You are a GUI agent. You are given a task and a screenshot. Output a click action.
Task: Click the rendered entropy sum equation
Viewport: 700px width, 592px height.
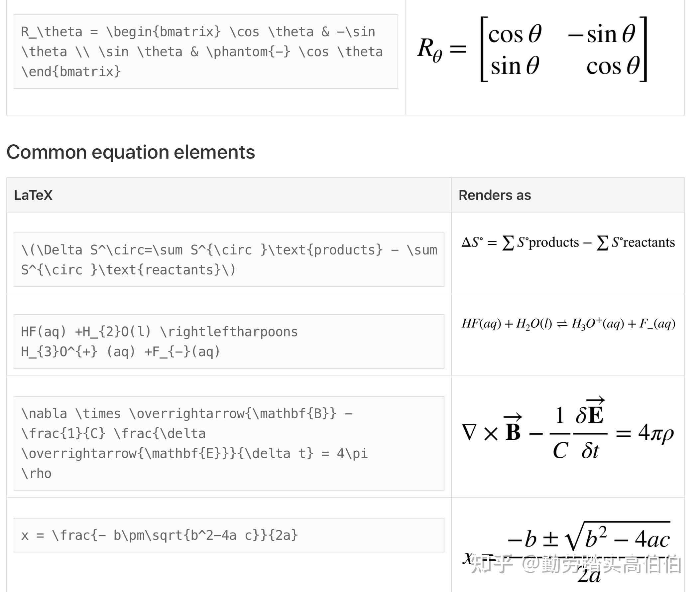pyautogui.click(x=568, y=242)
